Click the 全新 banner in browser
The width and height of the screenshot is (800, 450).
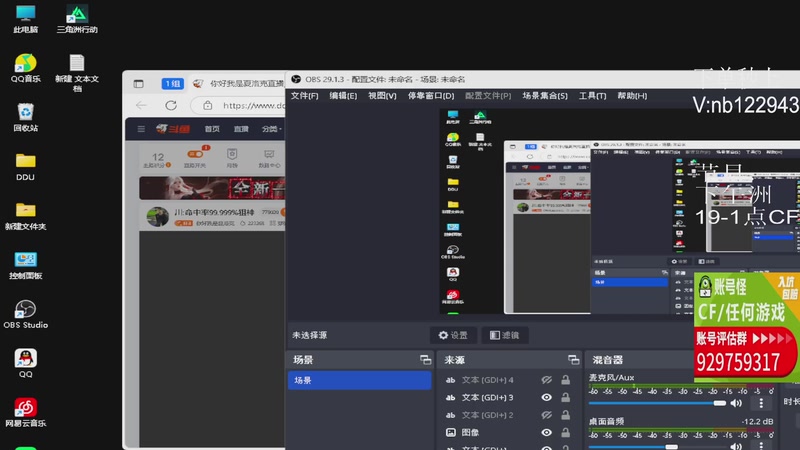click(212, 189)
